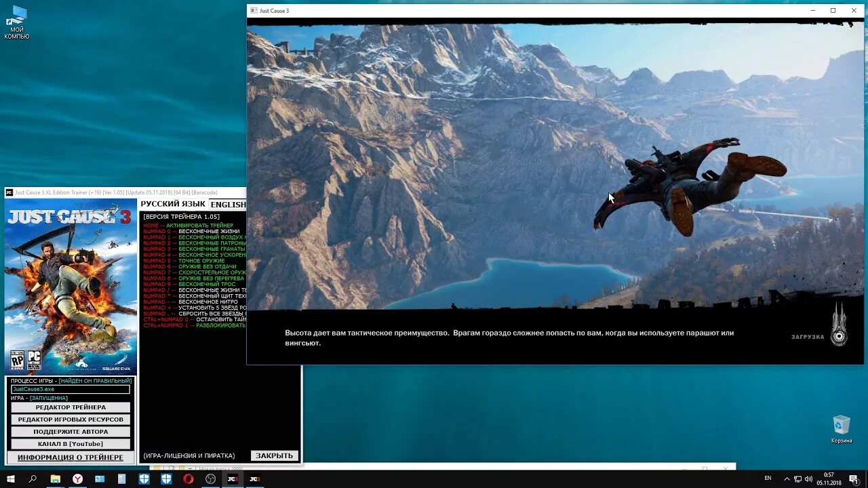
Task: Click 'NUMPAD 9 -- БЕСКОНЕЧНЫЙ ТРОС' line
Action: (x=190, y=284)
